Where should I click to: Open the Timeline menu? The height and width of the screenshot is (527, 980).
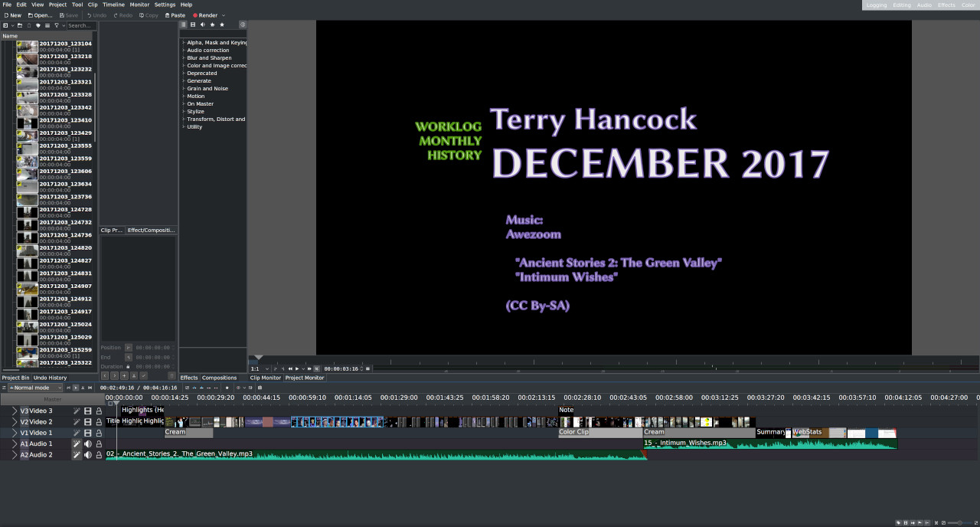click(113, 5)
